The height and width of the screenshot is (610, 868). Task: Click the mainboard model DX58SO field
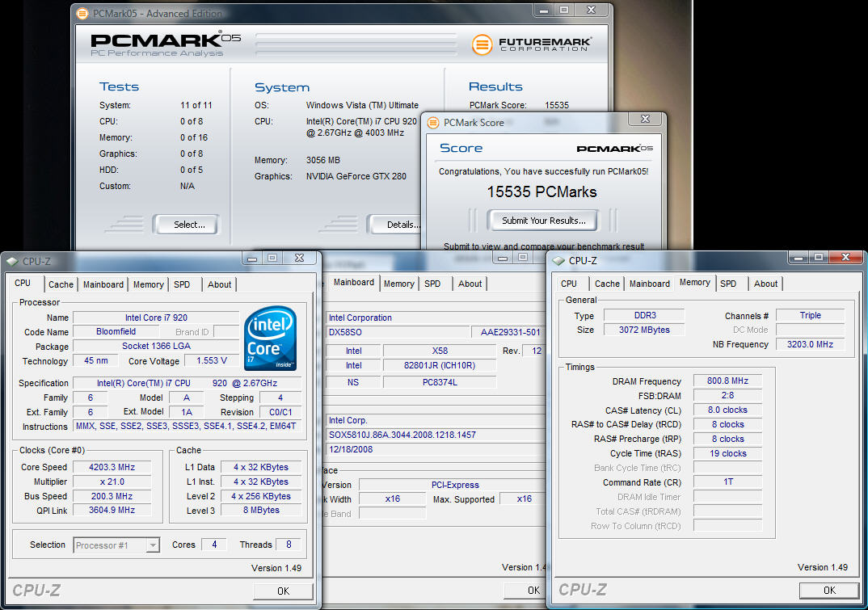(398, 332)
